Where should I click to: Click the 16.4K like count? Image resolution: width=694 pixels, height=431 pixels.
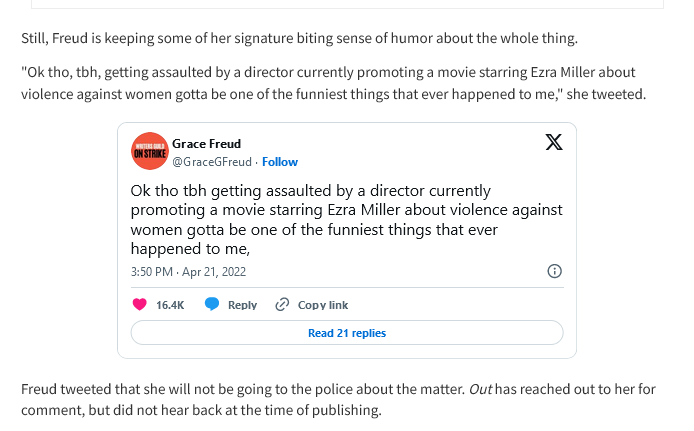(x=170, y=305)
